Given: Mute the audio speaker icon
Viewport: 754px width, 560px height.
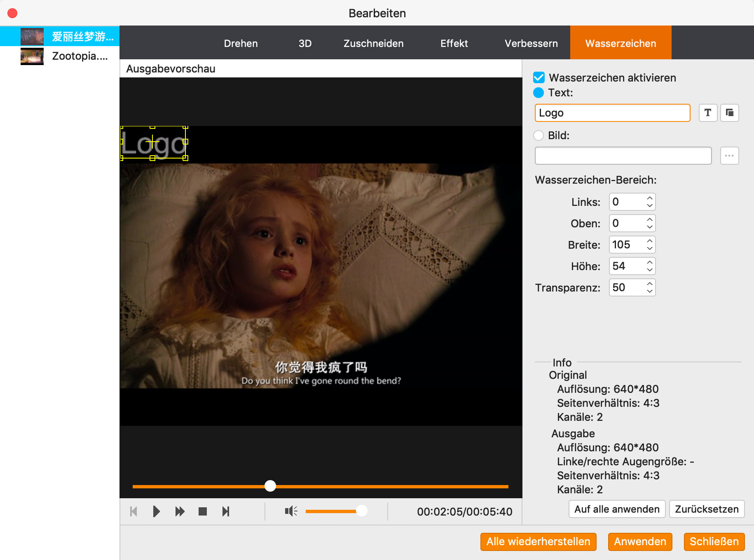Looking at the screenshot, I should tap(291, 511).
